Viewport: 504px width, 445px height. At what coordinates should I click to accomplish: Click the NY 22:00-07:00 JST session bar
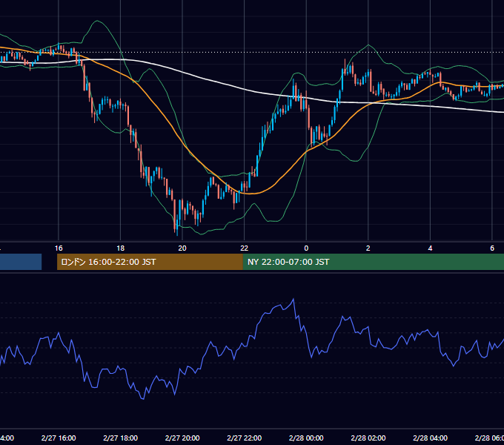tap(373, 262)
